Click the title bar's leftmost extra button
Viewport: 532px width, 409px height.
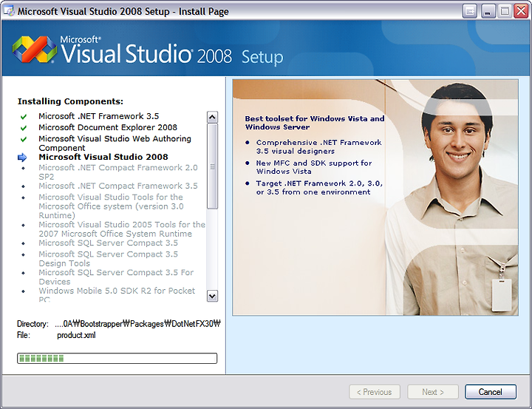[x=470, y=11]
